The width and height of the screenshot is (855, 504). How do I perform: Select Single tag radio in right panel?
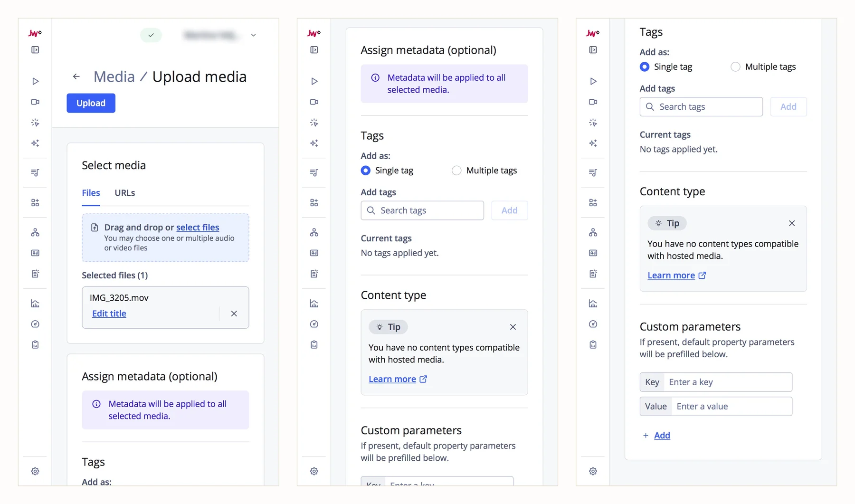645,67
